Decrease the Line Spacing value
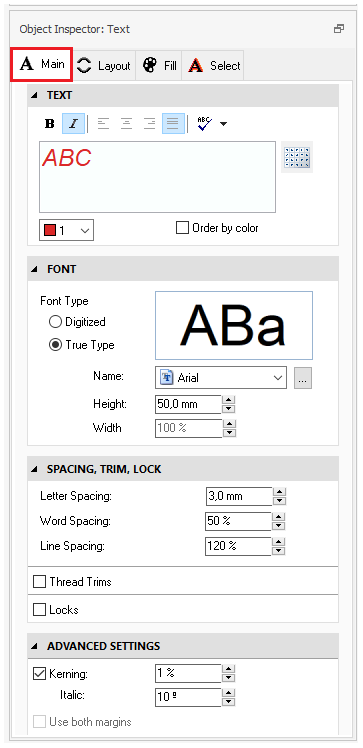 click(280, 551)
